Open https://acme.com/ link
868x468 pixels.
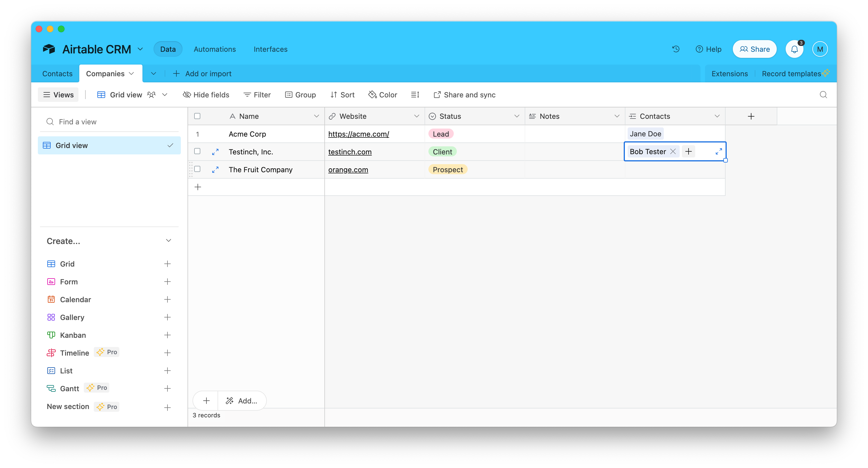point(359,134)
